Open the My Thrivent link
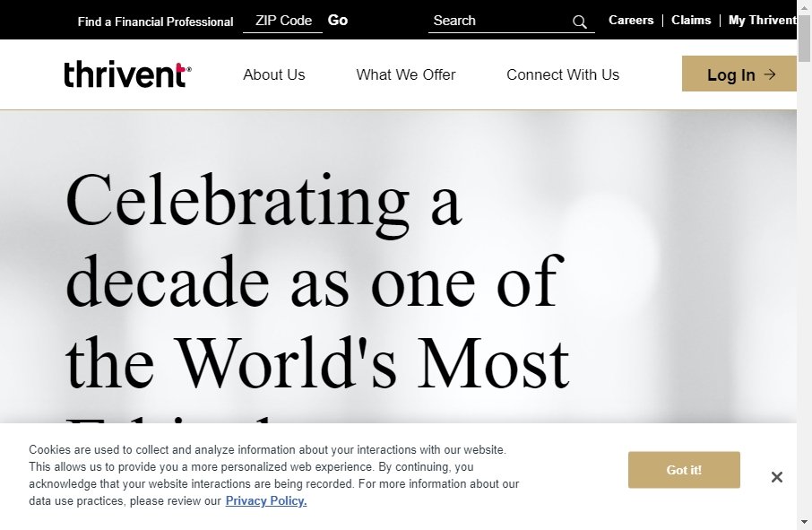 coord(763,21)
